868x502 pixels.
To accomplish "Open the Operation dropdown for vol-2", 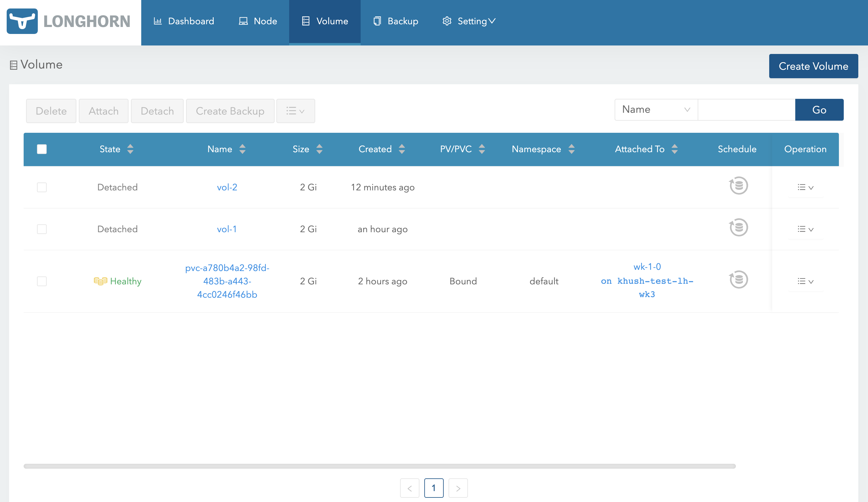I will click(805, 187).
